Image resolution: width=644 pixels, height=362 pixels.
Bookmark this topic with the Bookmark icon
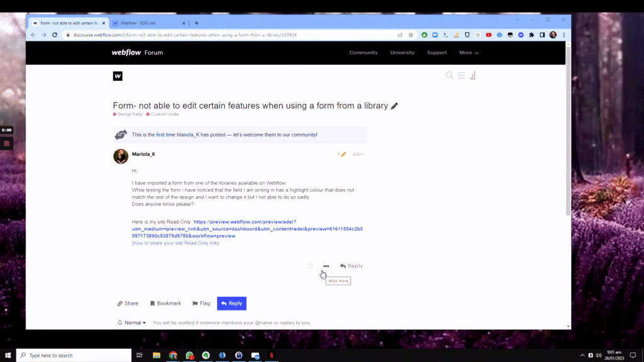pos(165,303)
